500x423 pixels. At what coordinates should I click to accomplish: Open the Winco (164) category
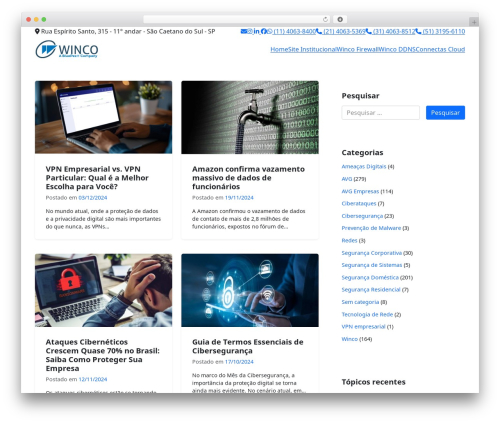[350, 339]
